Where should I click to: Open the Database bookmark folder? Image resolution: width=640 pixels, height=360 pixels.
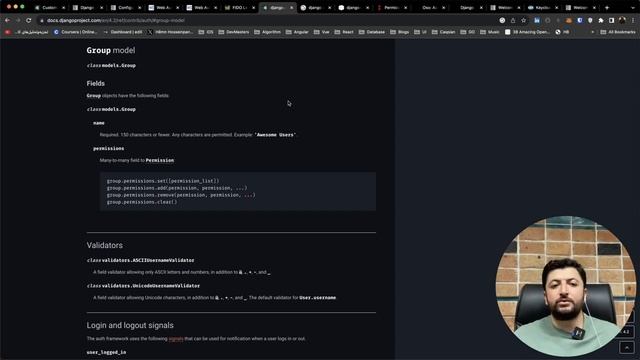[x=371, y=32]
